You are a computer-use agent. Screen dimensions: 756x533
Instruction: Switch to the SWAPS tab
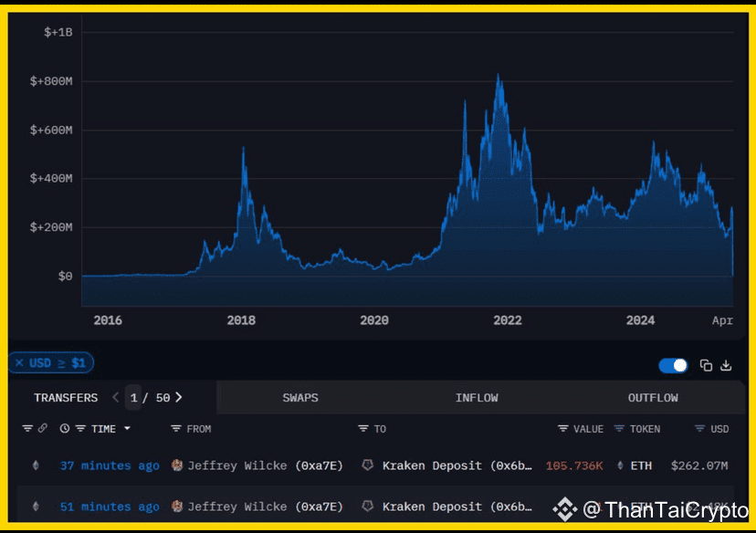300,397
